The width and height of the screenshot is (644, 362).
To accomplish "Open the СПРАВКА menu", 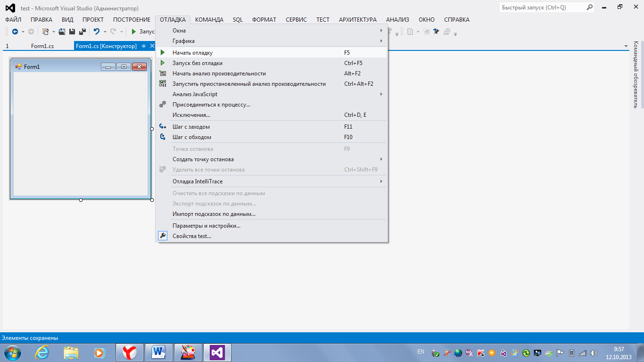I will [x=457, y=20].
